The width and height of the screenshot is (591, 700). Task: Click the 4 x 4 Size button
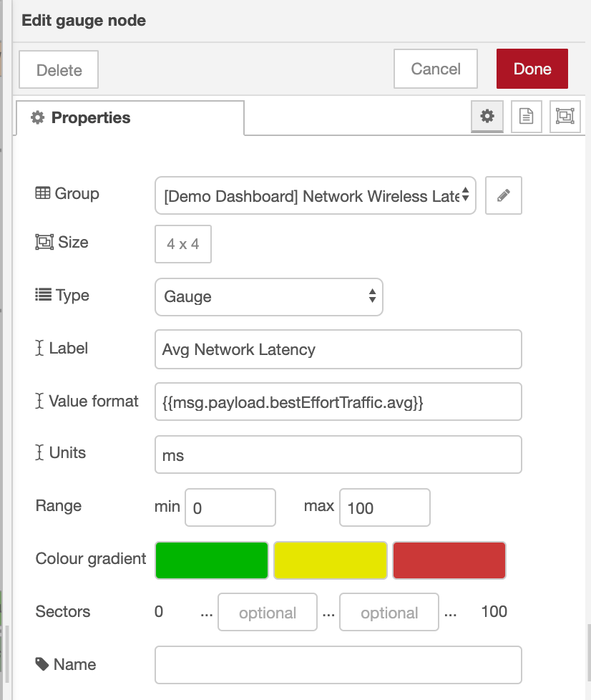pyautogui.click(x=182, y=243)
